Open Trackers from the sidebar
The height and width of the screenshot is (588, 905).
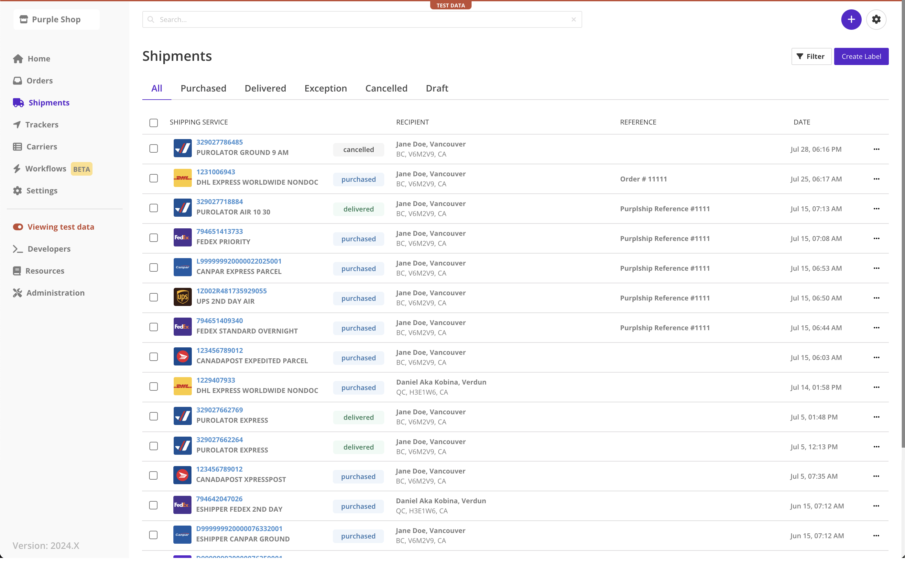coord(41,125)
